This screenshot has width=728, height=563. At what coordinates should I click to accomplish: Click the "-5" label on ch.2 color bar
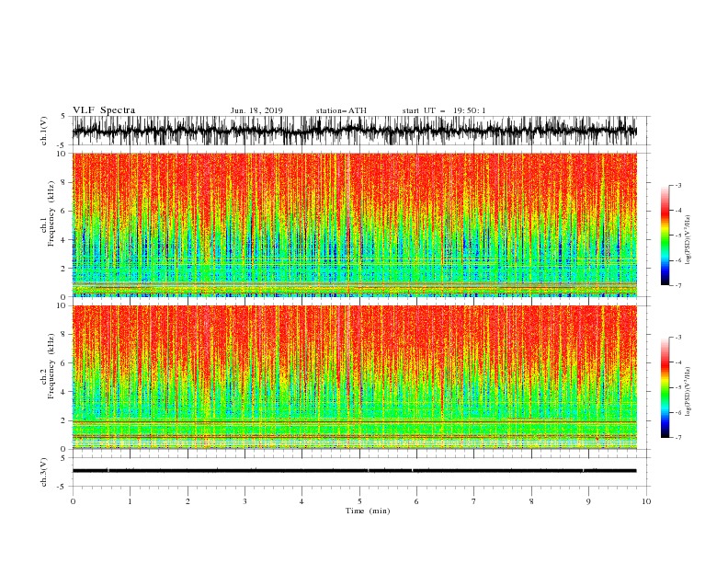678,387
